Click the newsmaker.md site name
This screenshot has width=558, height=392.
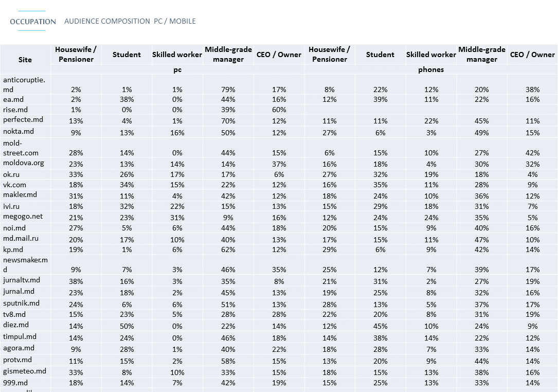pos(25,264)
